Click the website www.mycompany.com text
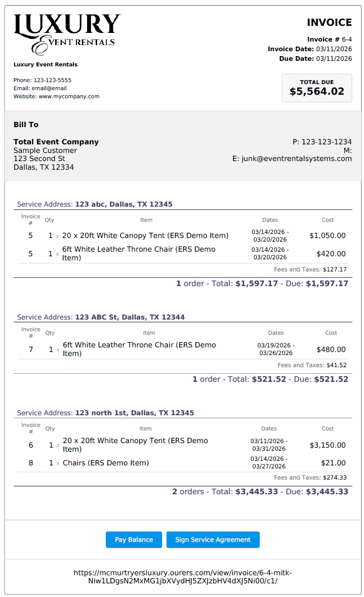 tap(69, 96)
